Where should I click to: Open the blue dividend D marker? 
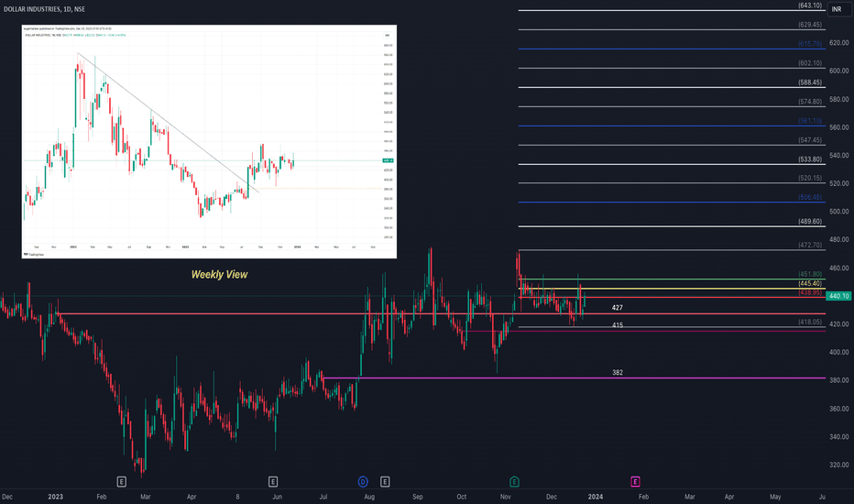click(x=363, y=482)
